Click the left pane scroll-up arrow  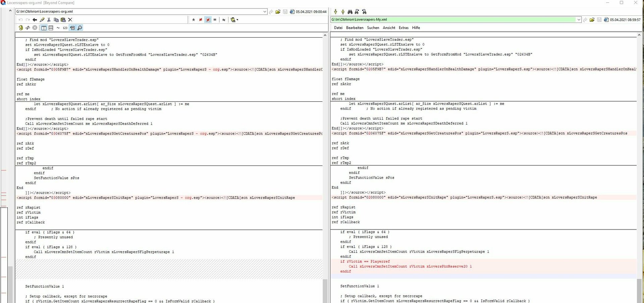(325, 35)
